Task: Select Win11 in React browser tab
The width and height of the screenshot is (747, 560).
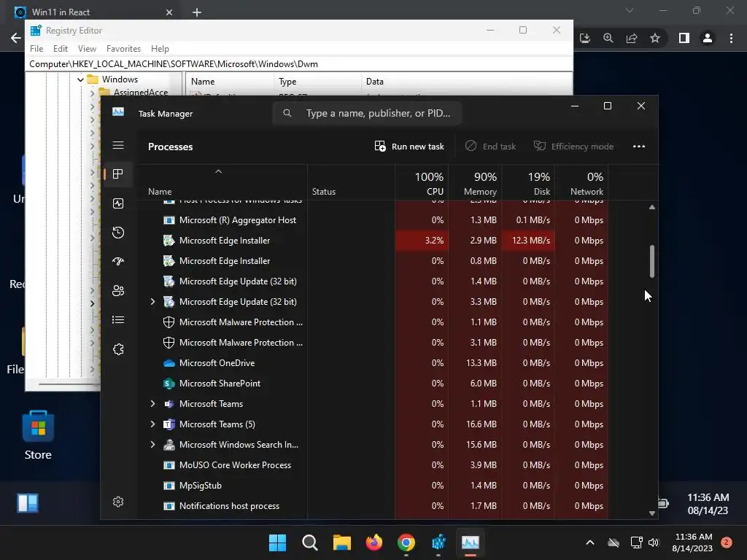Action: pyautogui.click(x=94, y=12)
